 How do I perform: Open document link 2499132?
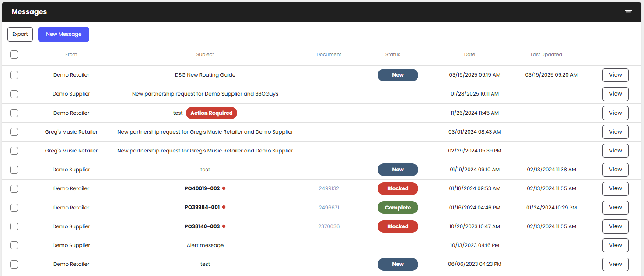(329, 188)
